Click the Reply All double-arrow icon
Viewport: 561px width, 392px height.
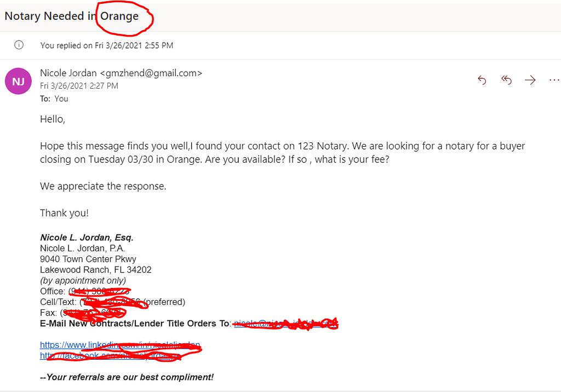(506, 80)
